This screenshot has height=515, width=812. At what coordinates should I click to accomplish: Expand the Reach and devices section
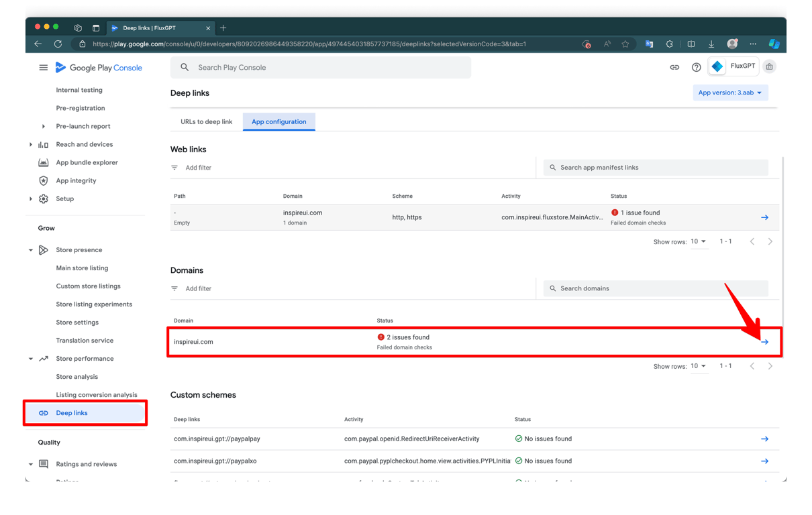pos(30,144)
